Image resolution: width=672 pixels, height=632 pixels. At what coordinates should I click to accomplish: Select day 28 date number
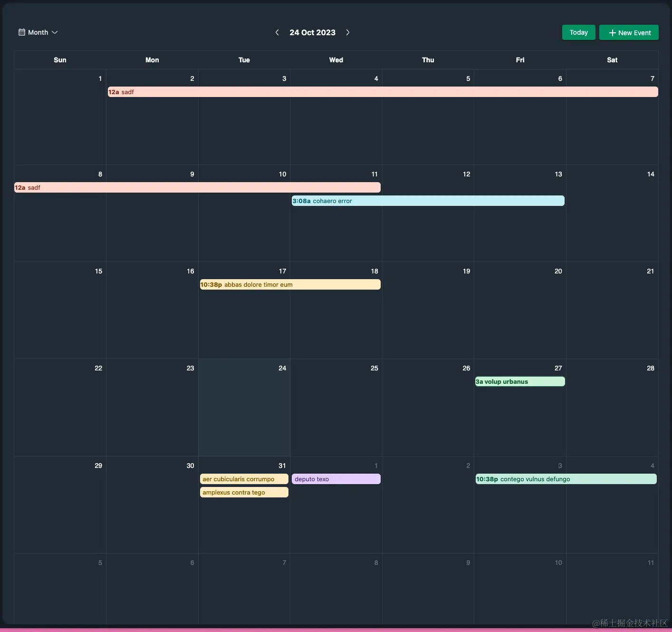coord(651,368)
